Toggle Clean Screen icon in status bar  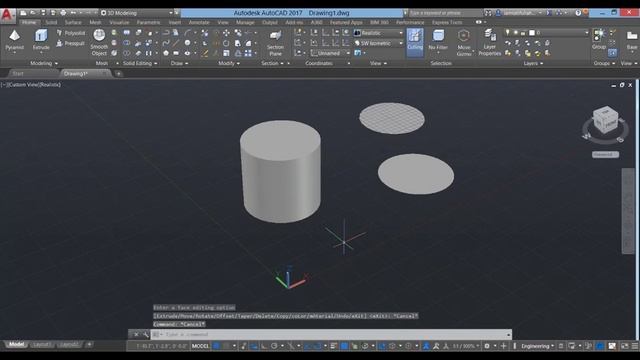coord(625,346)
